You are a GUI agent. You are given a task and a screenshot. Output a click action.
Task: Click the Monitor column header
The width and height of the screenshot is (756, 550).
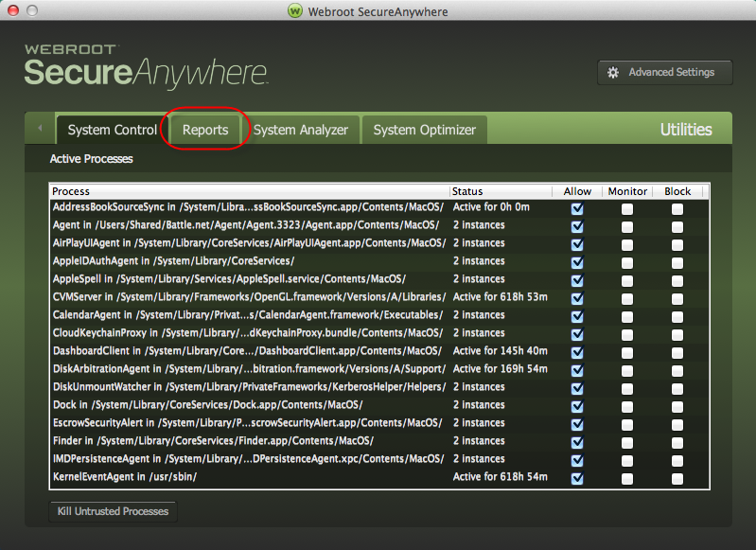coord(627,191)
